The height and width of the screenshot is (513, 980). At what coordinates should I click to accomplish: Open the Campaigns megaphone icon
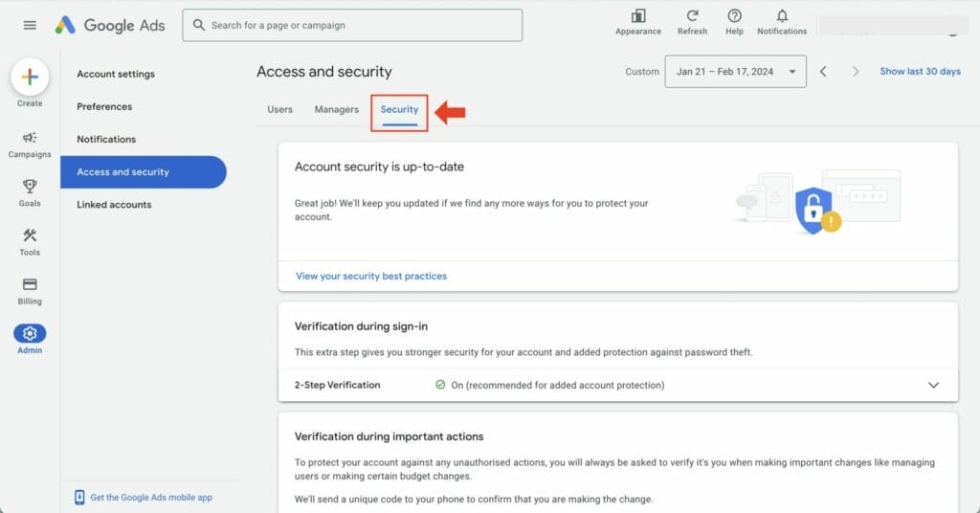tap(30, 138)
